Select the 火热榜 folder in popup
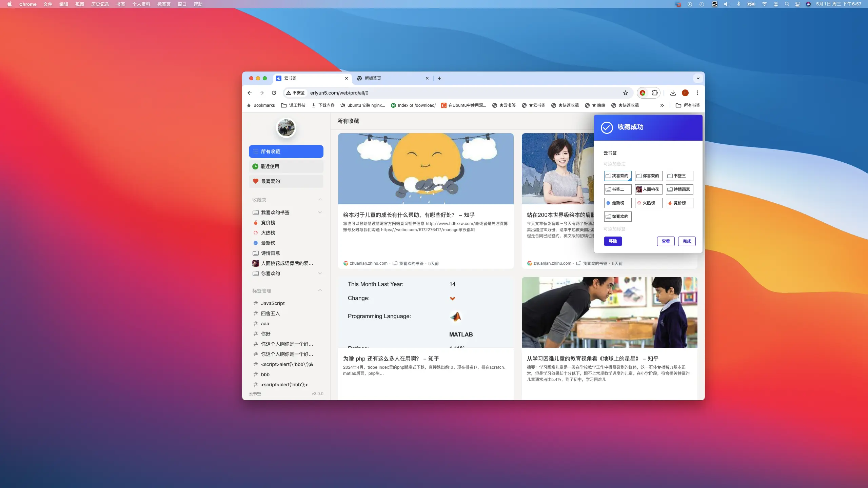This screenshot has width=868, height=488. (x=649, y=203)
